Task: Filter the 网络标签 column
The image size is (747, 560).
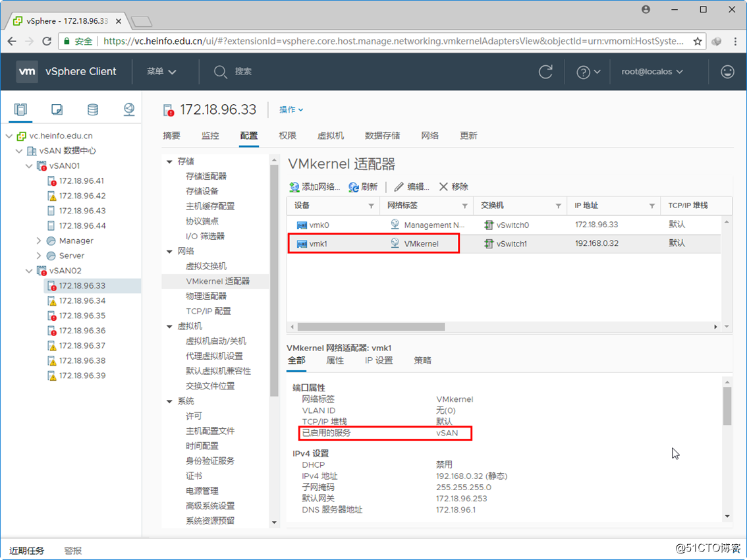Action: [x=464, y=206]
